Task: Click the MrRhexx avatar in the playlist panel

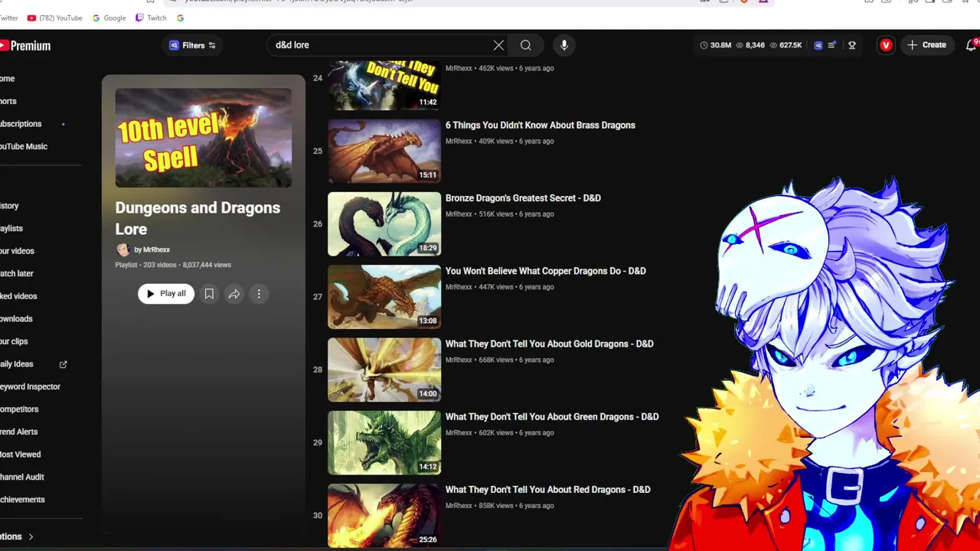Action: coord(122,249)
